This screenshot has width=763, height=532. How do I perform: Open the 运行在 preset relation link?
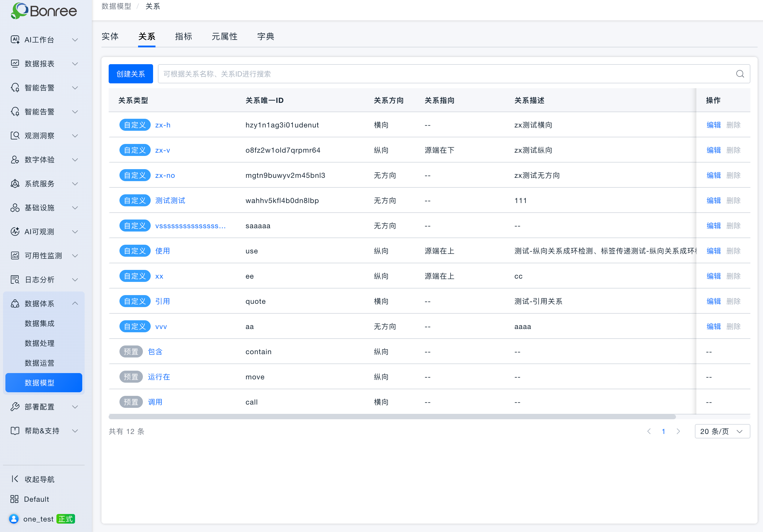tap(159, 377)
